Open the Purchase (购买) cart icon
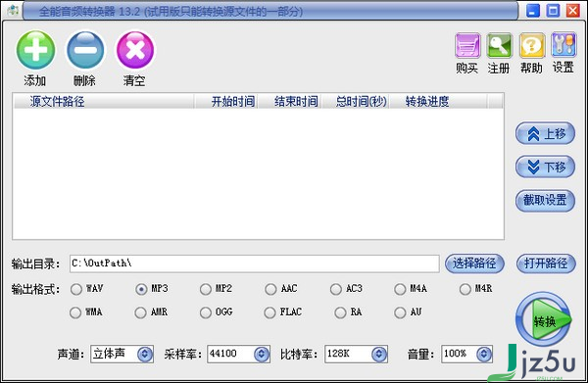The width and height of the screenshot is (588, 383). (x=467, y=45)
